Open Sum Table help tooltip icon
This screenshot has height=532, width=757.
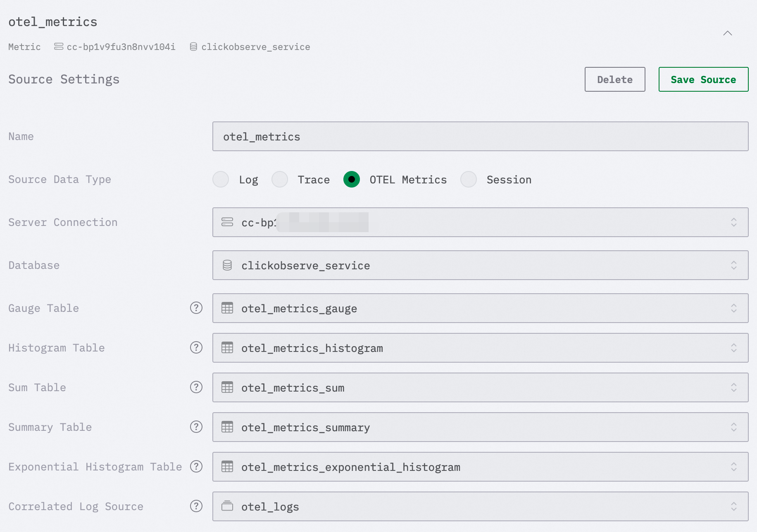pyautogui.click(x=196, y=387)
